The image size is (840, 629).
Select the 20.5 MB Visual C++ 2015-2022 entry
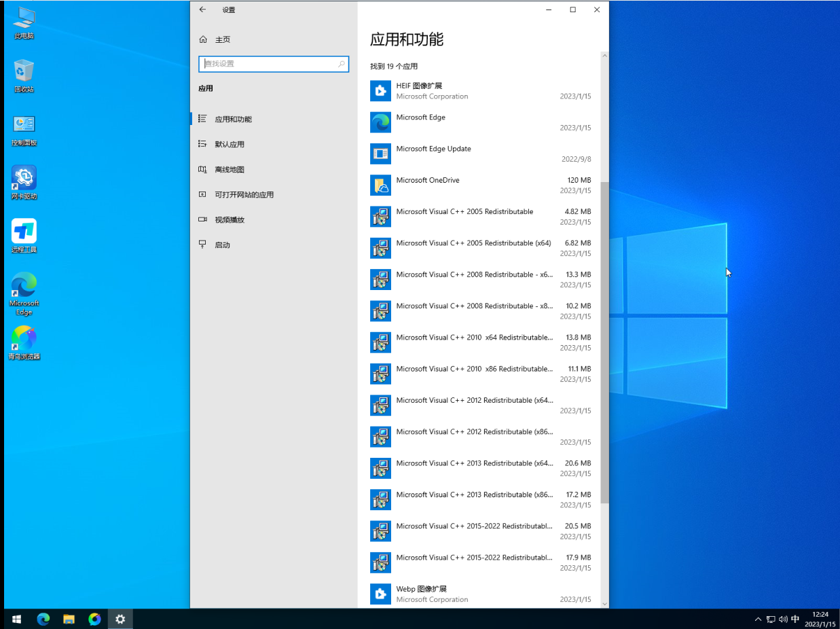click(x=481, y=531)
